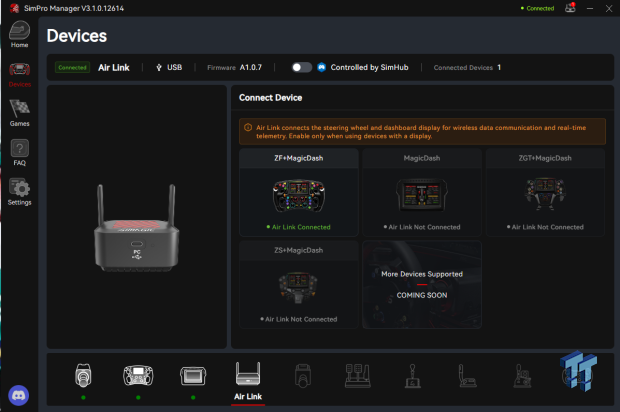Select the pedals device icon in bottom bar
Screen dimensions: 620x412
[358, 376]
